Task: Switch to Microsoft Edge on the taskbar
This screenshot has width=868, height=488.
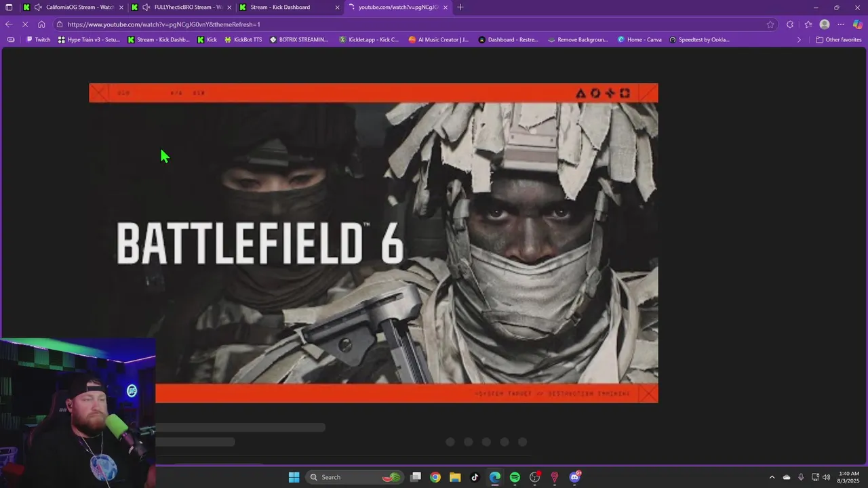Action: 495,477
